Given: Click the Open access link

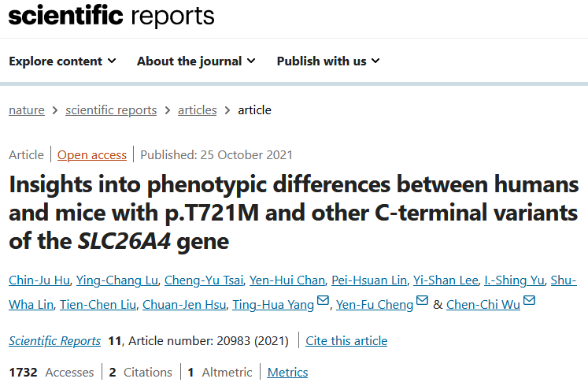Looking at the screenshot, I should [x=92, y=155].
